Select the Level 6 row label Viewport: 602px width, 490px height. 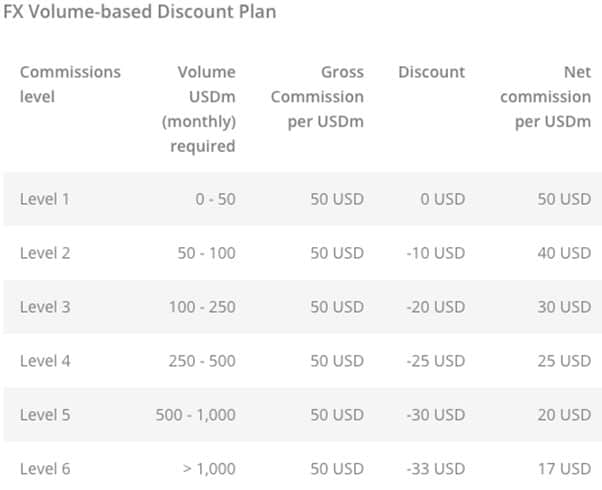(x=45, y=469)
